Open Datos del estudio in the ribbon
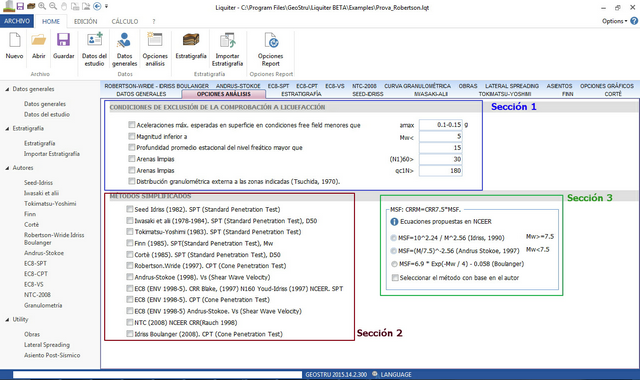640x380 pixels. click(x=94, y=49)
